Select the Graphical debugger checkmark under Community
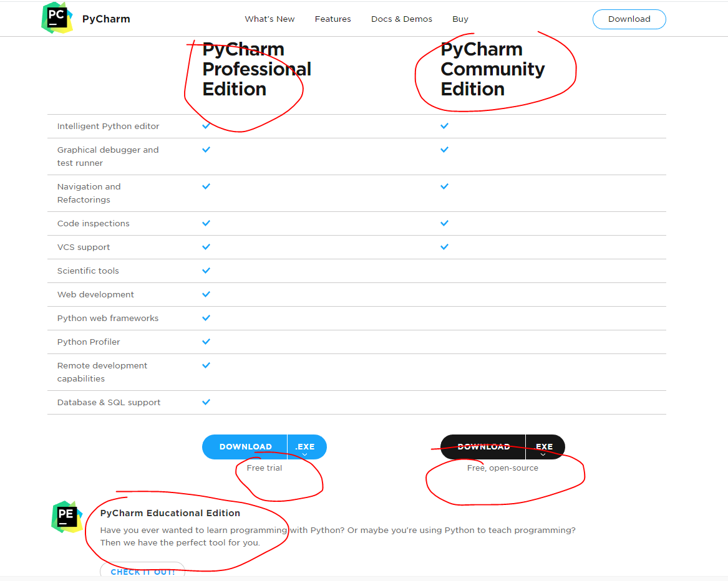The width and height of the screenshot is (728, 581). (445, 149)
